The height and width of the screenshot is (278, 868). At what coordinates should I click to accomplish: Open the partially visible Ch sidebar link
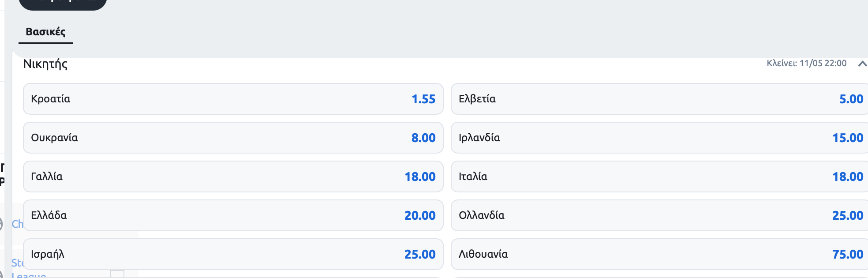coord(17,224)
